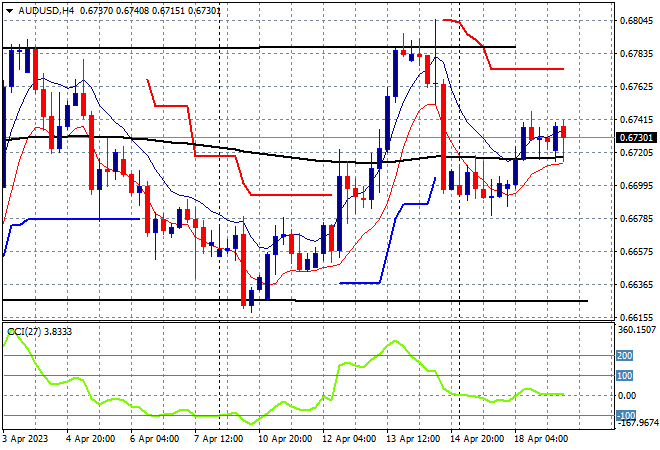Click the CCI 200 level label
Image resolution: width=660 pixels, height=450 pixels.
[625, 356]
